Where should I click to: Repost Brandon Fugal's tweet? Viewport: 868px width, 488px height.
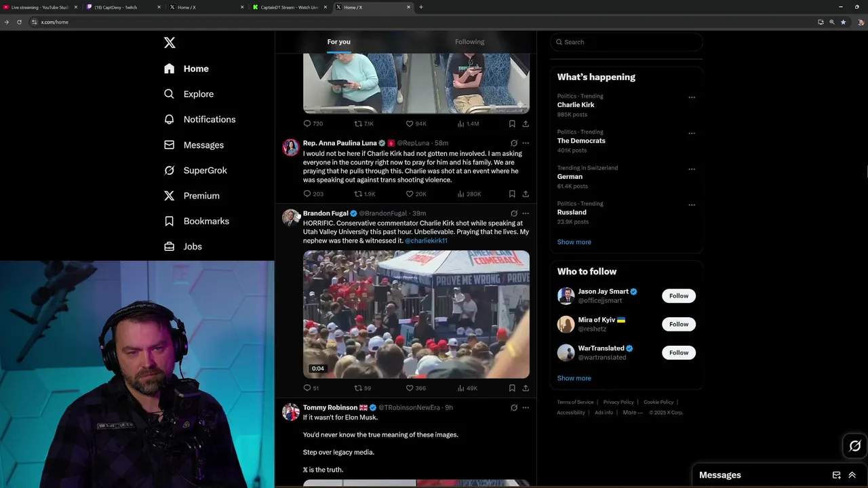[x=363, y=388]
